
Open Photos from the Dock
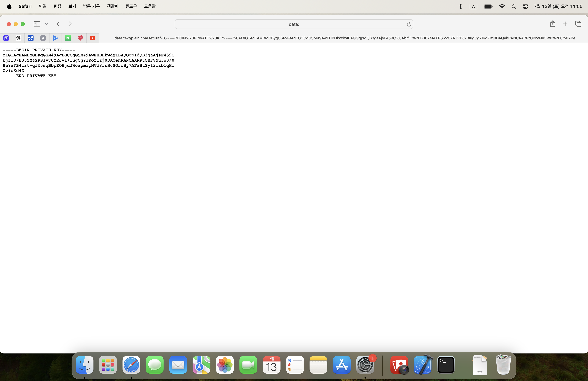pyautogui.click(x=225, y=365)
